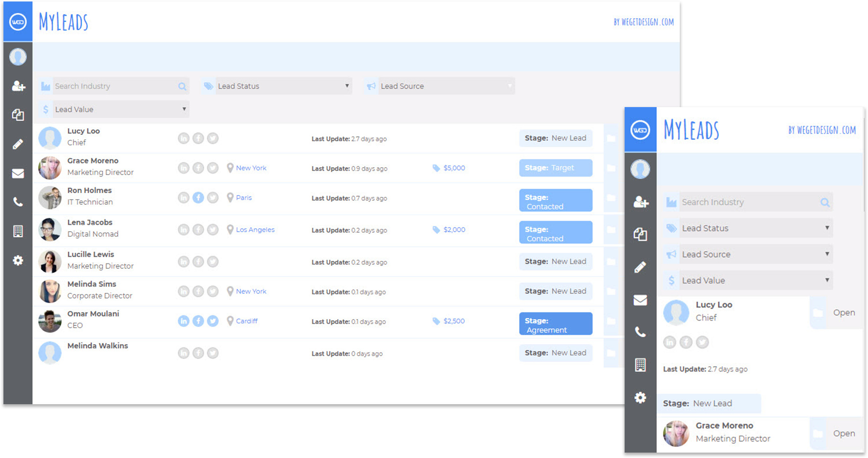Click the add-lead icon in the desktop sidebar
Viewport: 868px width, 458px height.
pyautogui.click(x=18, y=86)
